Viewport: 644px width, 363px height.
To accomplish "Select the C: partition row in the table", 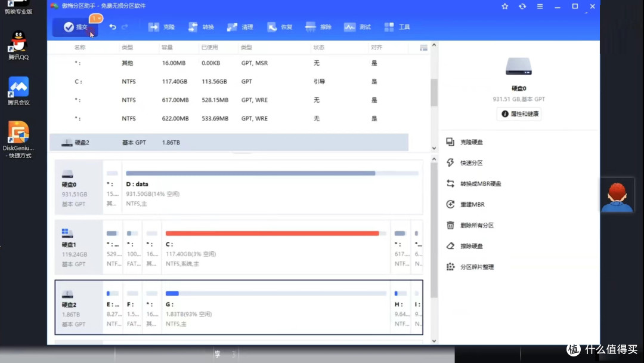I will [x=229, y=81].
